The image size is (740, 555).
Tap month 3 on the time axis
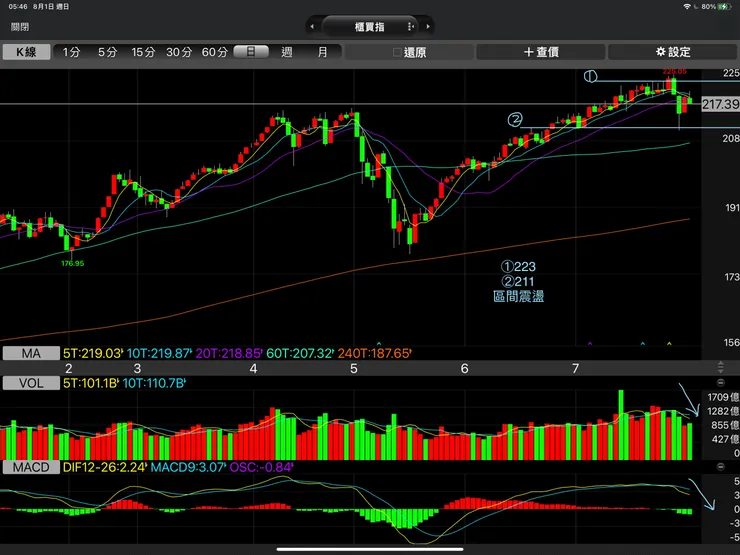(137, 369)
